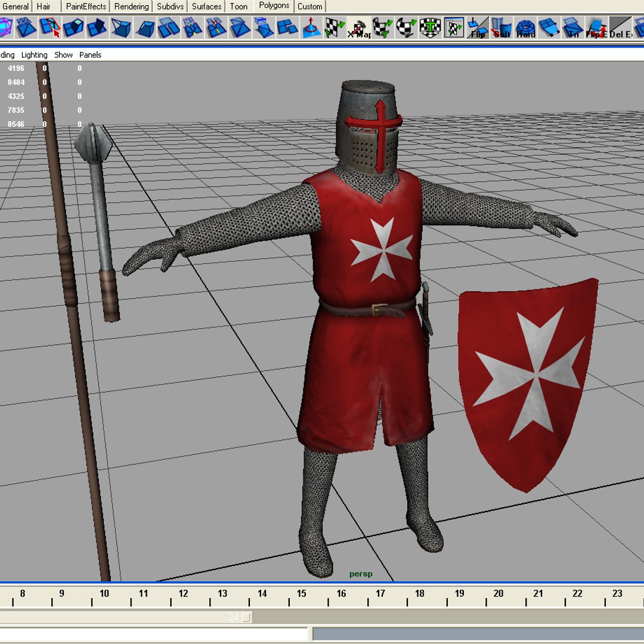Click the blue folded plane icon after Hard

point(549,28)
